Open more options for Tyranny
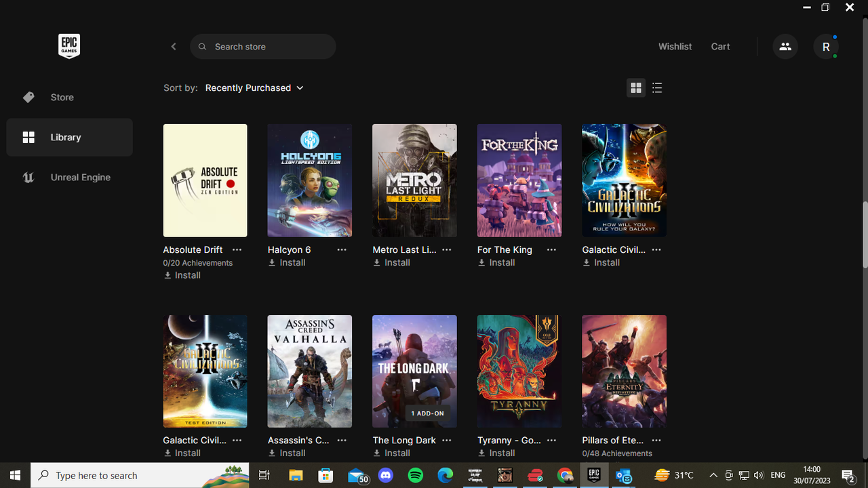 point(551,441)
